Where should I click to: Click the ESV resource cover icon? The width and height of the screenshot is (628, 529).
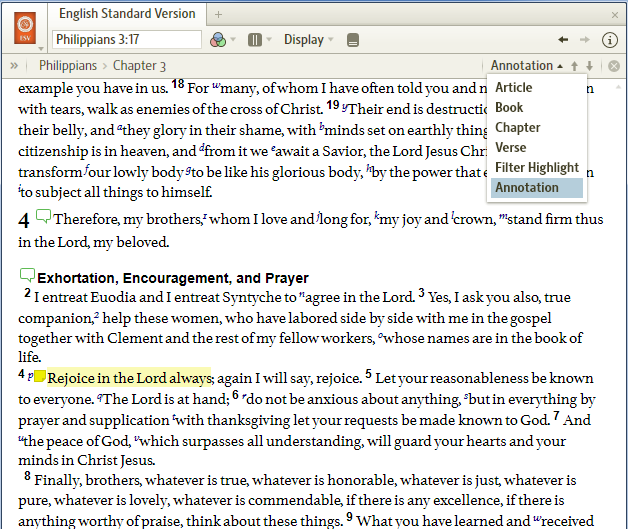(x=25, y=28)
